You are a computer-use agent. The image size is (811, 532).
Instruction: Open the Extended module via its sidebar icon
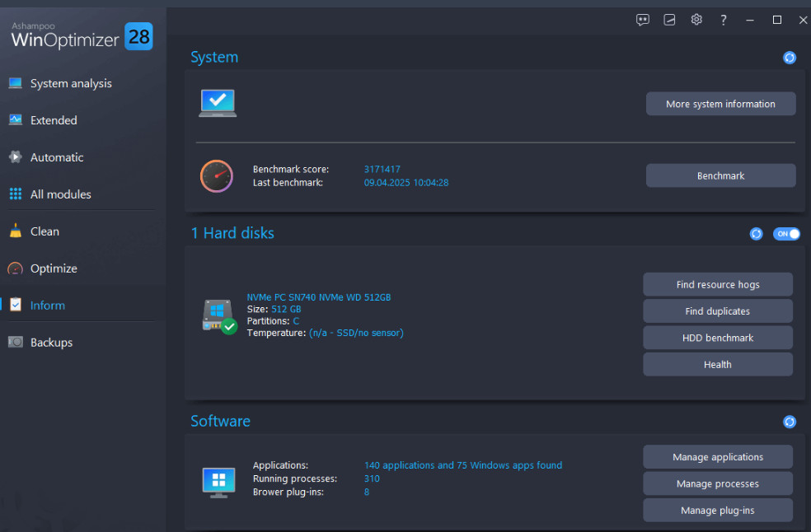coord(15,119)
